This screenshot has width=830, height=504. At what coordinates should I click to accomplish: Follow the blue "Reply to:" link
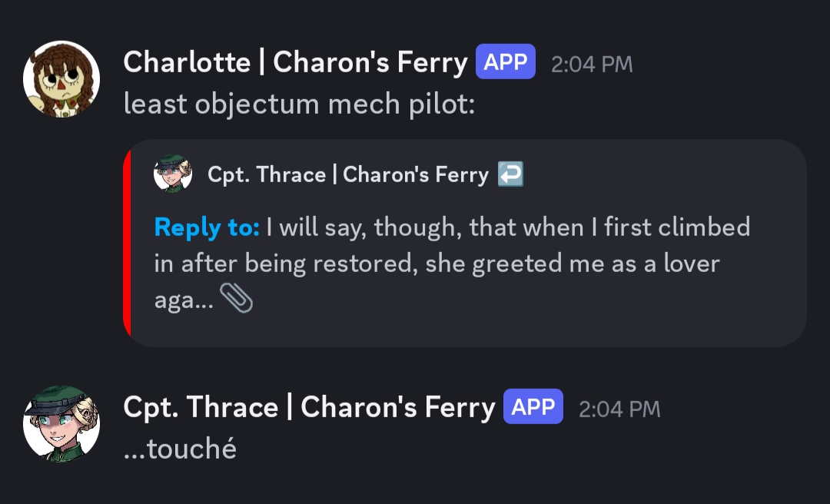pos(207,227)
